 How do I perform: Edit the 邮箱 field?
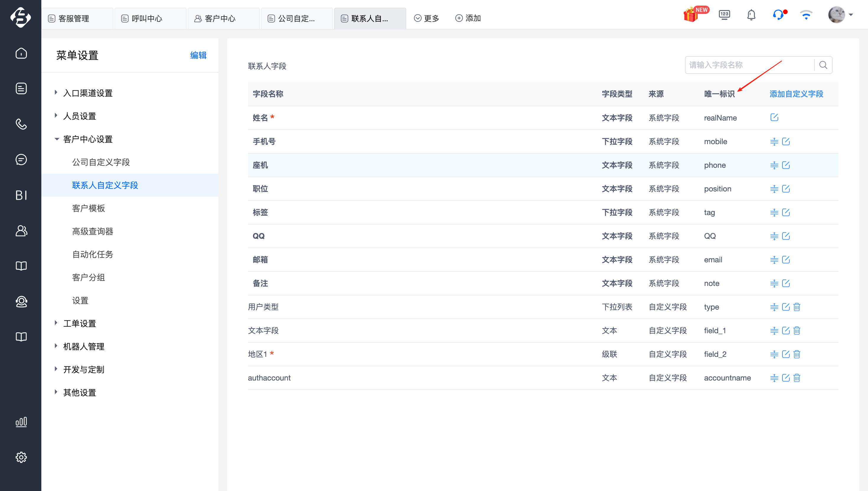coord(785,260)
